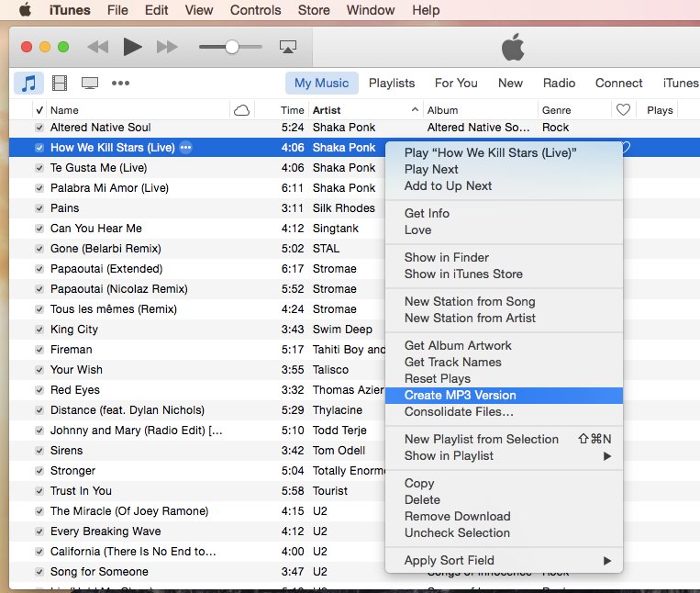
Task: Uncheck the Fireman checkbox
Action: (x=39, y=350)
